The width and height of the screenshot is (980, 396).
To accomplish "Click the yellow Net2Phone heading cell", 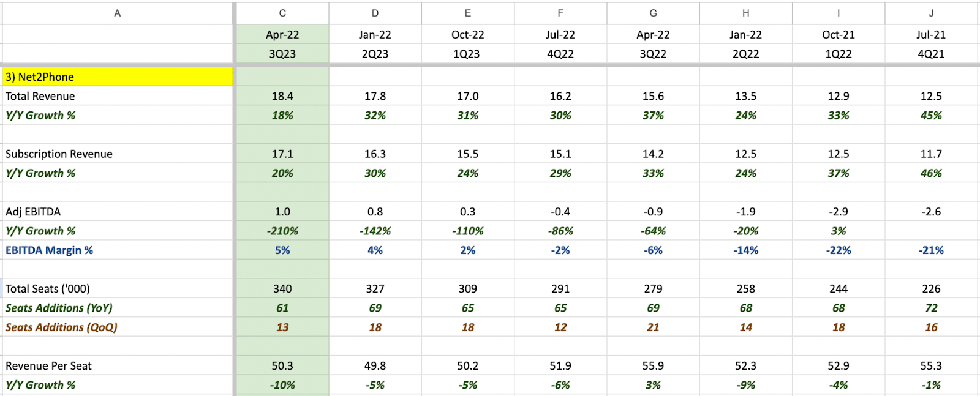I will tap(117, 77).
